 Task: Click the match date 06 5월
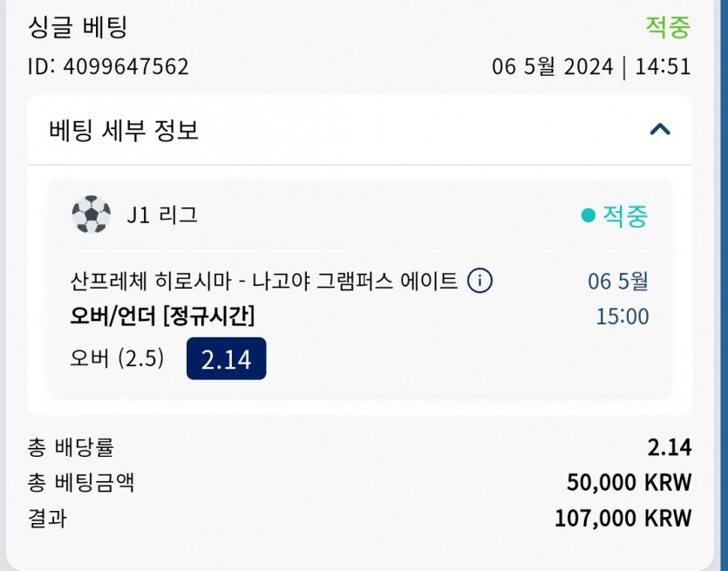618,282
